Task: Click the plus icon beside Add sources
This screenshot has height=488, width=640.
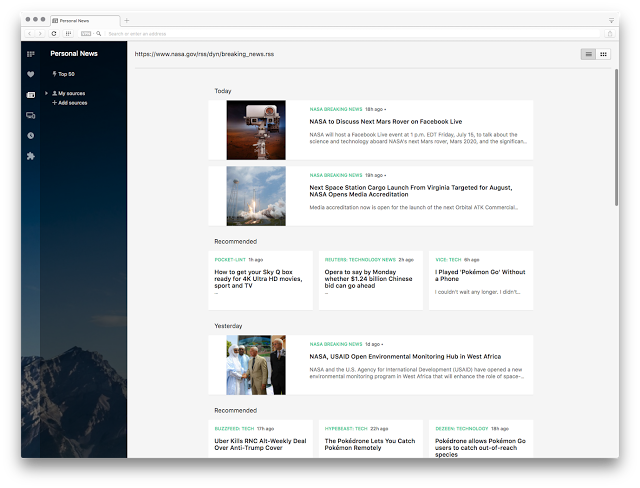Action: coord(54,103)
